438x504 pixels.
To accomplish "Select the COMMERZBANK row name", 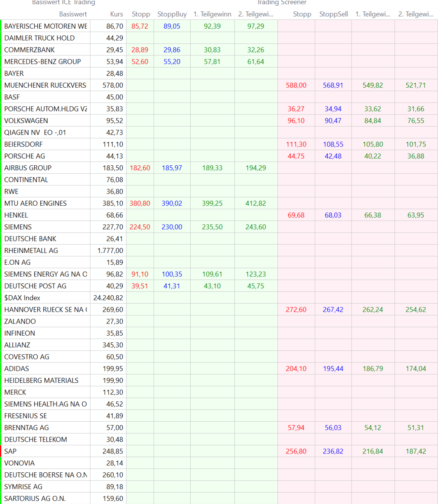I will (29, 50).
